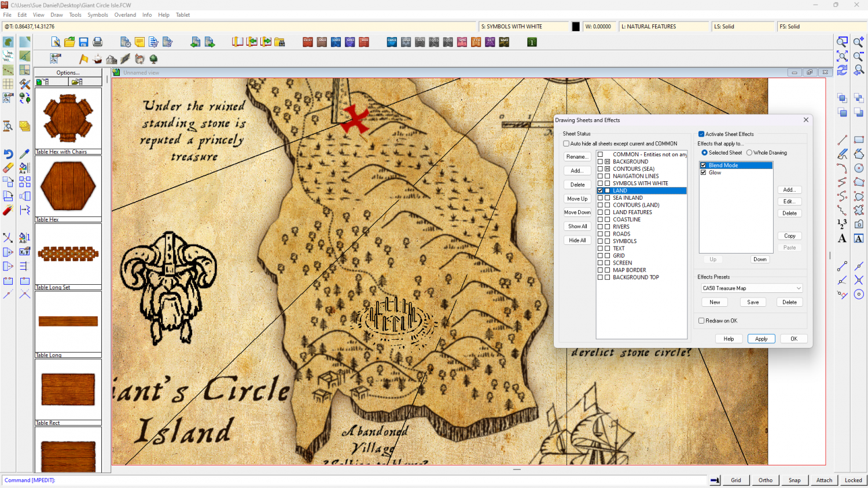This screenshot has width=868, height=488.
Task: Open the Symbols menu
Action: pos(98,15)
